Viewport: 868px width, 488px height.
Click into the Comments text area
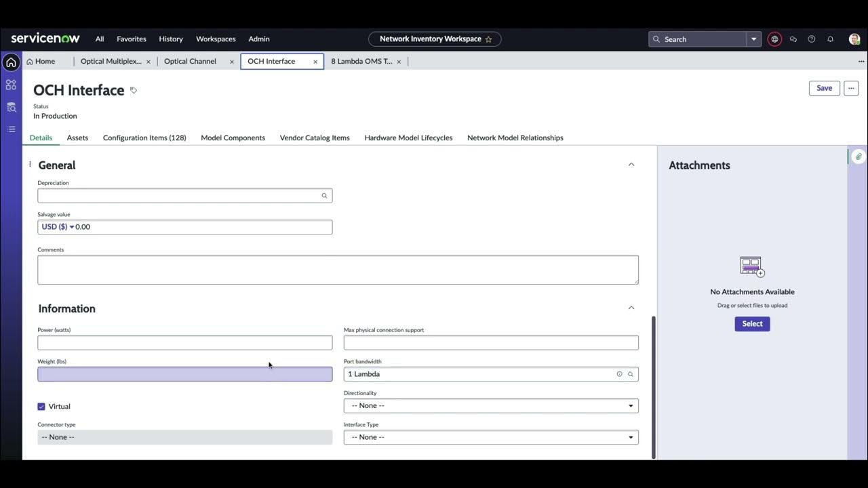[338, 270]
